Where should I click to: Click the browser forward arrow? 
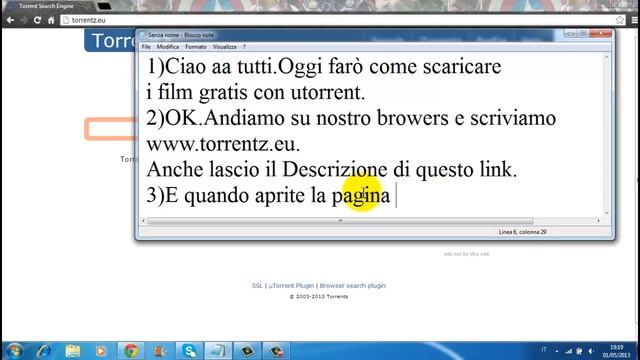click(x=24, y=20)
